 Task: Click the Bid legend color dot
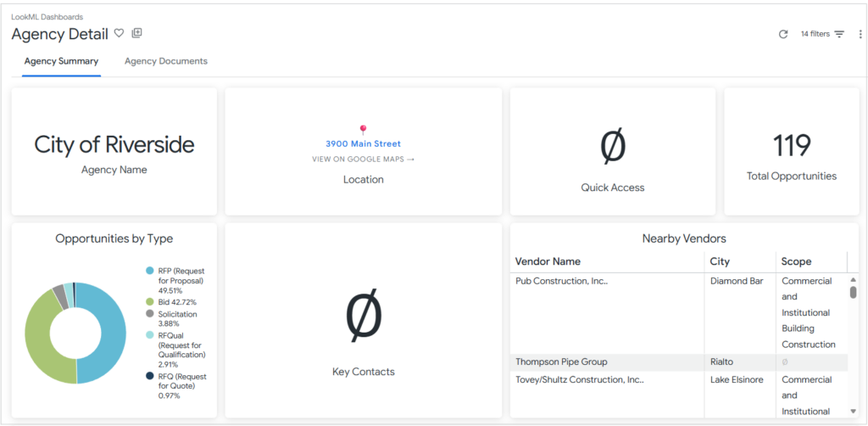[x=150, y=301]
